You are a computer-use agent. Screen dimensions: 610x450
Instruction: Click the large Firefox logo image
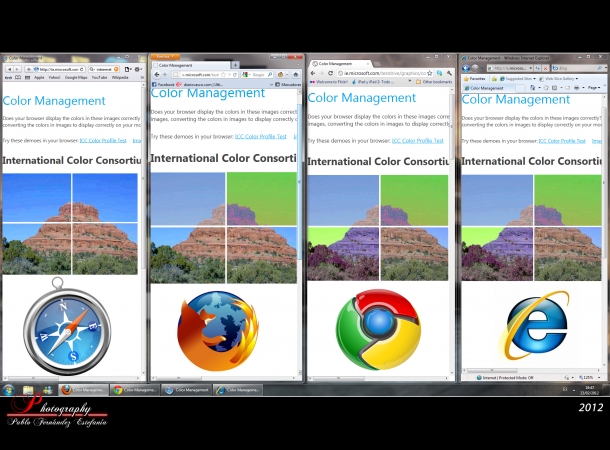pyautogui.click(x=216, y=331)
